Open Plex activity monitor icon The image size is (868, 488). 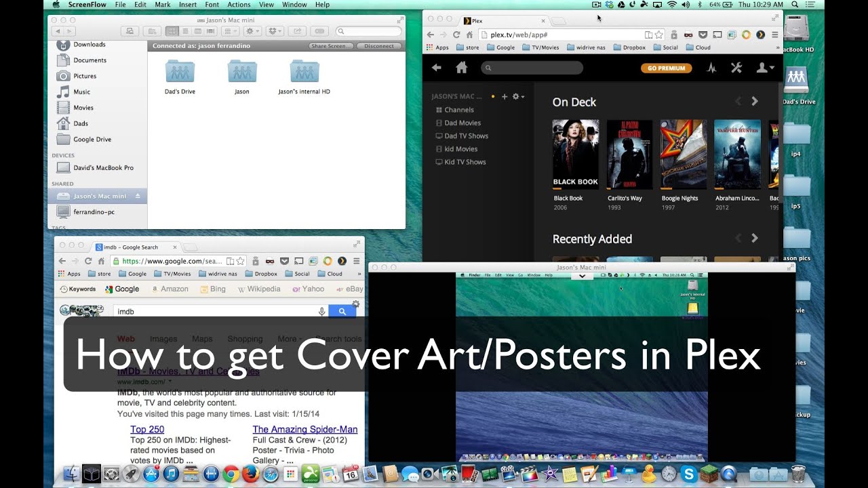click(x=711, y=68)
